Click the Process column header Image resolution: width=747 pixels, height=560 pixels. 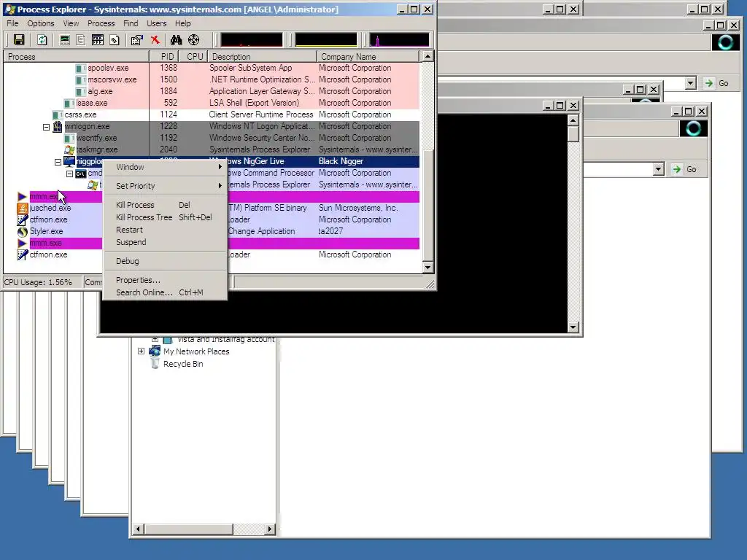[76, 57]
